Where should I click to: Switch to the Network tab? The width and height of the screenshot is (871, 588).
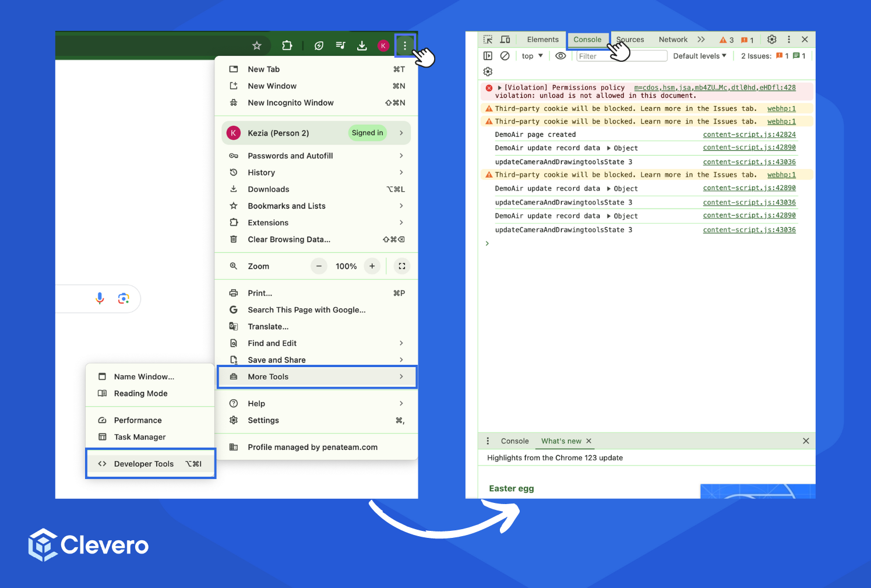pos(673,40)
